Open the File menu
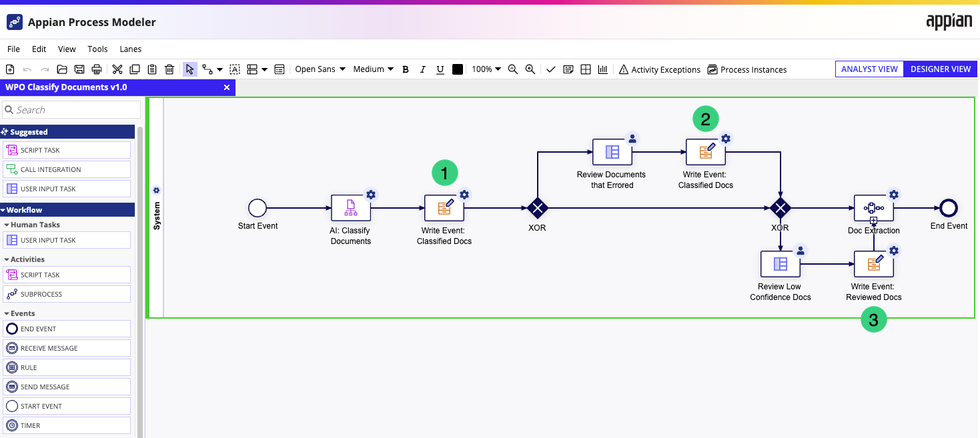980x438 pixels. (13, 49)
